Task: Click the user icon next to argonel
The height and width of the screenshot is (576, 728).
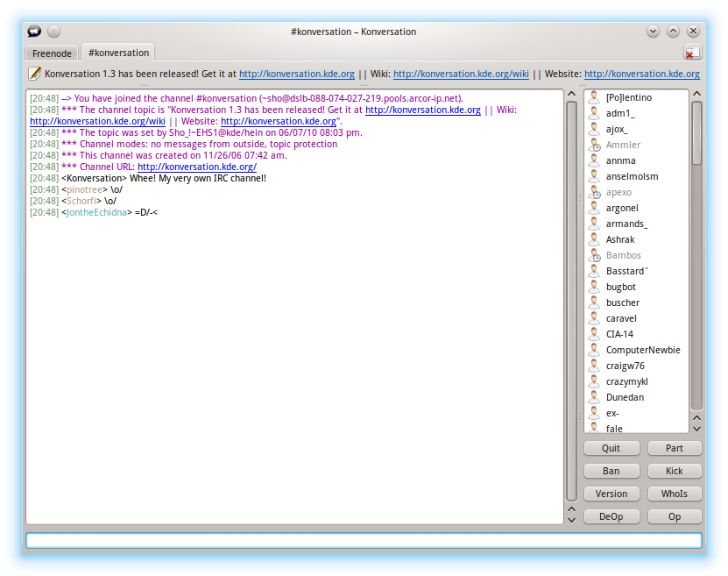Action: click(x=594, y=208)
